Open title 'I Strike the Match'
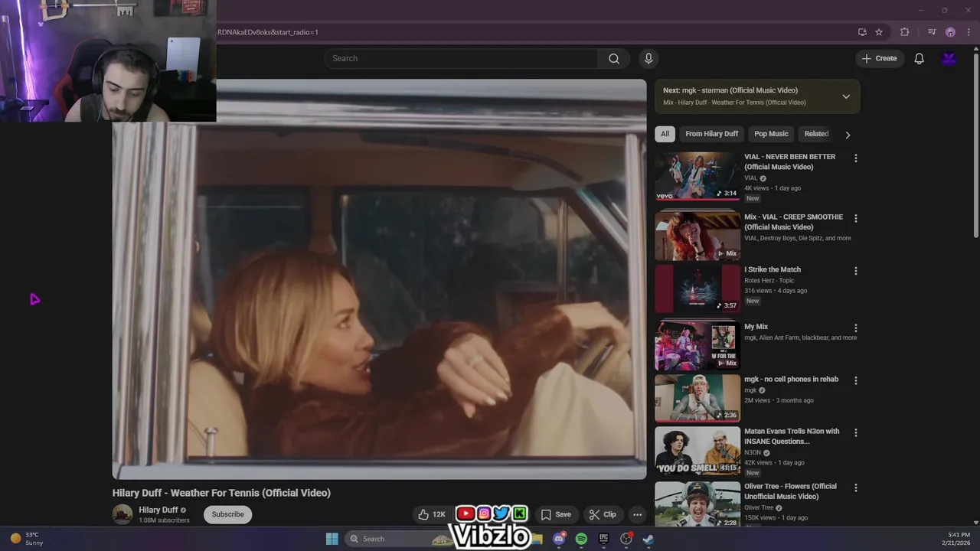This screenshot has height=551, width=980. tap(773, 269)
